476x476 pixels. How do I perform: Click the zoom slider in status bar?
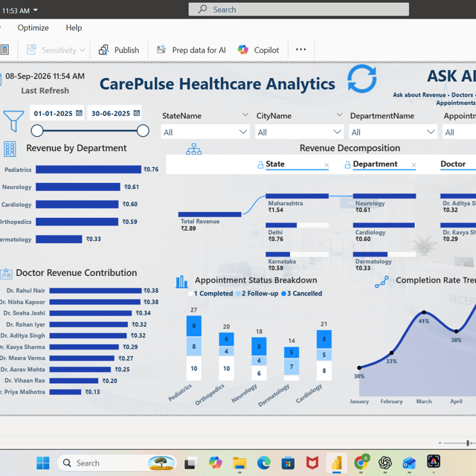tap(468, 443)
